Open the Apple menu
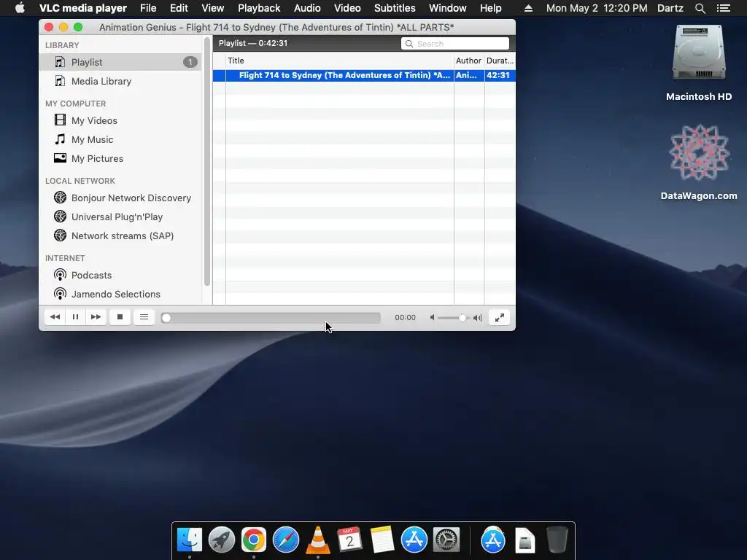Screen dimensions: 747x560 [20, 8]
